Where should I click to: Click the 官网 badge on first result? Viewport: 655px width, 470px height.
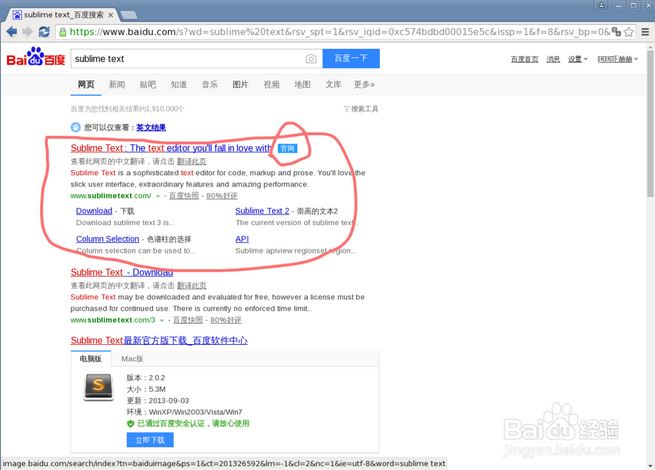click(x=287, y=148)
